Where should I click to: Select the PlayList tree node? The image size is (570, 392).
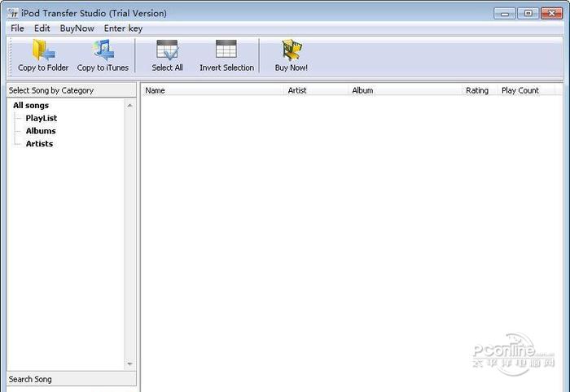click(41, 118)
